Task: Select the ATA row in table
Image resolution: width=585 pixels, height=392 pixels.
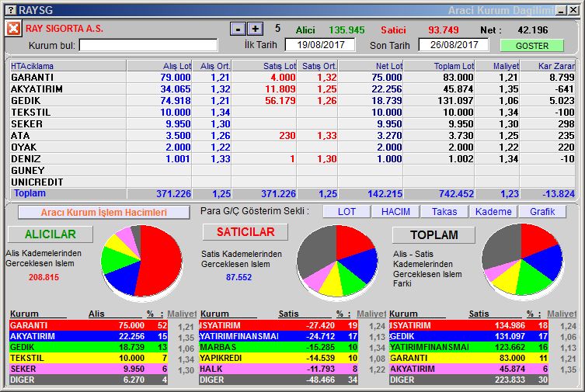Action: [x=292, y=135]
